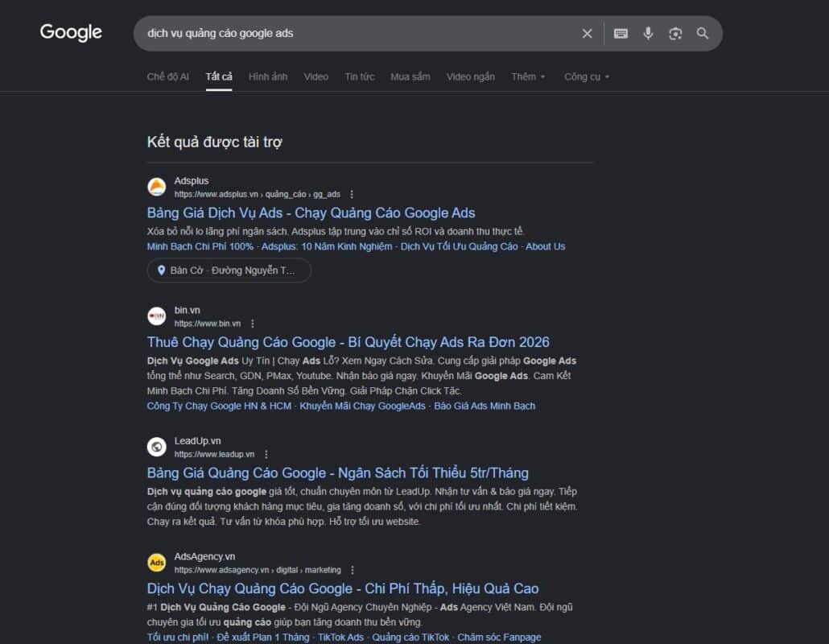Click the AdsAgency.vn advertiser name
Viewport: 829px width, 644px height.
click(x=204, y=557)
